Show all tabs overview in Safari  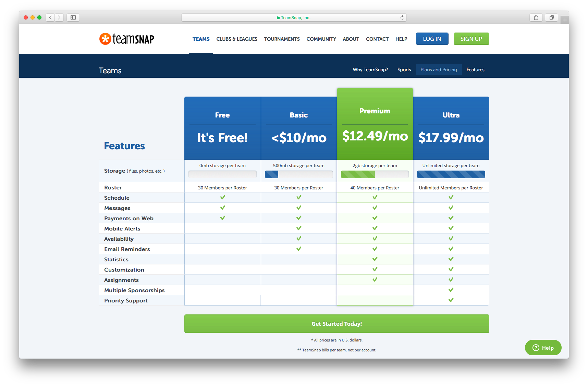tap(551, 17)
